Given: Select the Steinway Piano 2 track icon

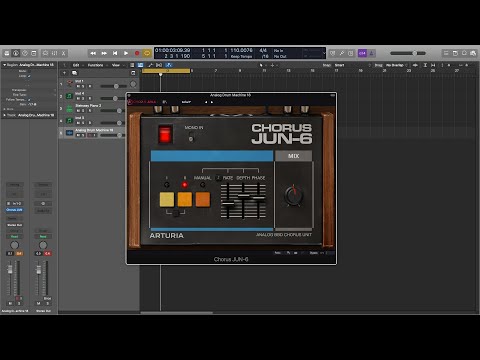Looking at the screenshot, I should pyautogui.click(x=69, y=108).
